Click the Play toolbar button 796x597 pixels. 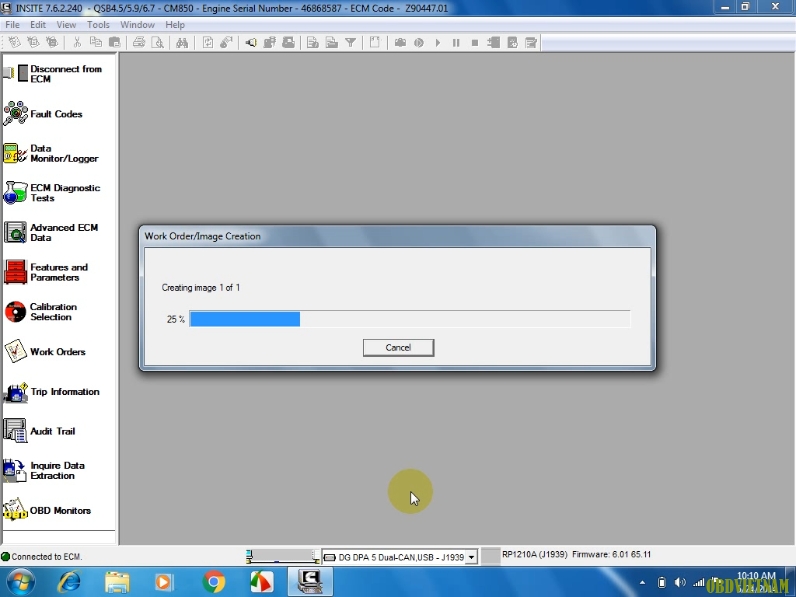click(438, 43)
